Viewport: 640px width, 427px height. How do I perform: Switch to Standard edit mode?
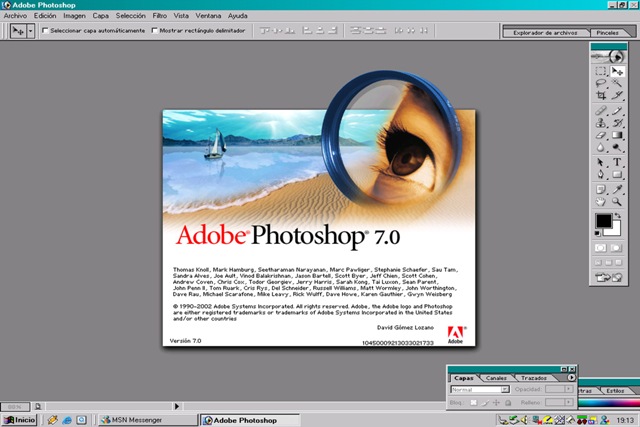pyautogui.click(x=600, y=248)
